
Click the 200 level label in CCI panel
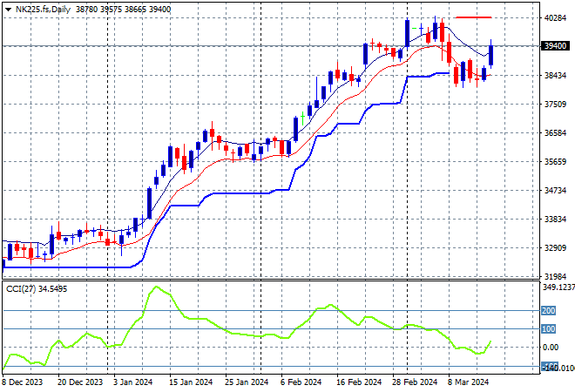coord(550,310)
